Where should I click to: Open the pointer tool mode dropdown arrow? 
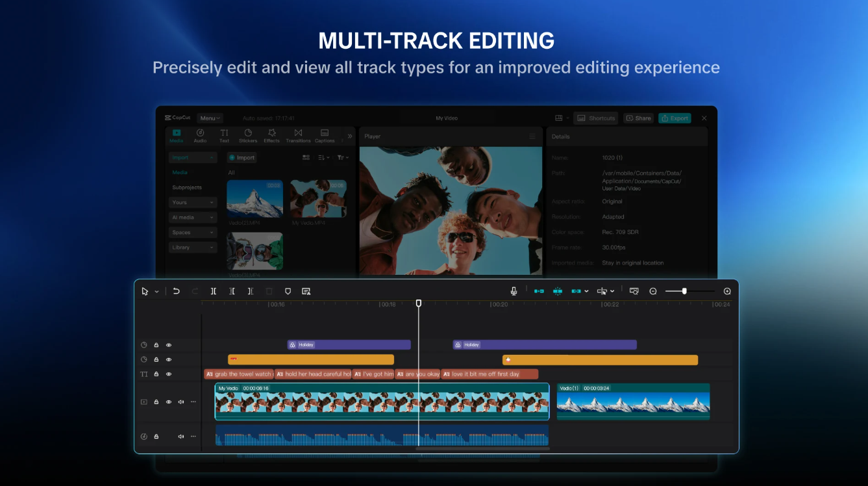click(156, 292)
